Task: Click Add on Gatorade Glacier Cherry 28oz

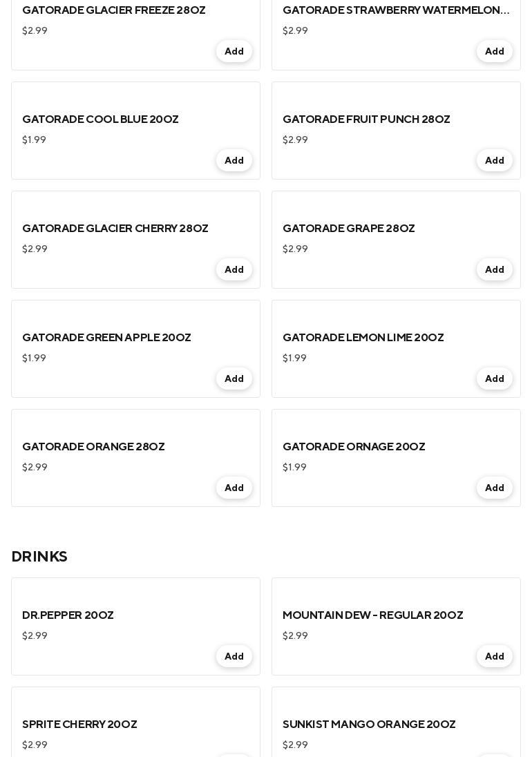Action: (x=234, y=270)
